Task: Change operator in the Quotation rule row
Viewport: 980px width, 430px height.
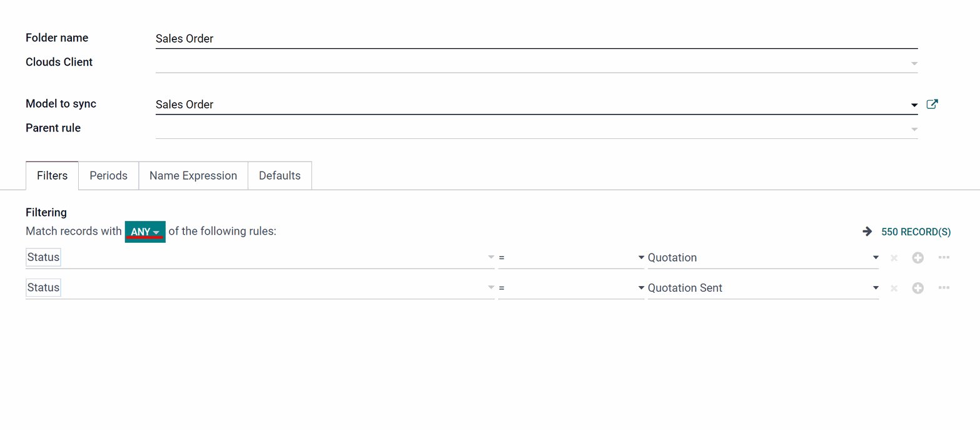Action: (571, 258)
